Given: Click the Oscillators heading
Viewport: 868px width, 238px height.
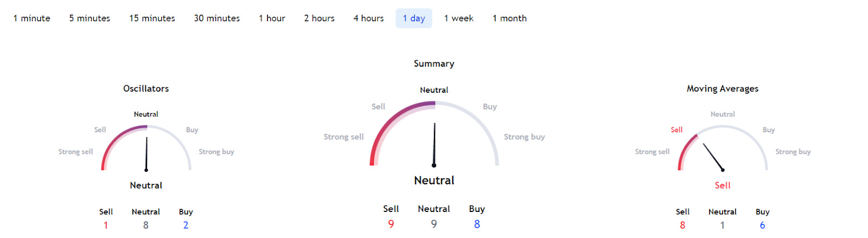Looking at the screenshot, I should tap(146, 88).
